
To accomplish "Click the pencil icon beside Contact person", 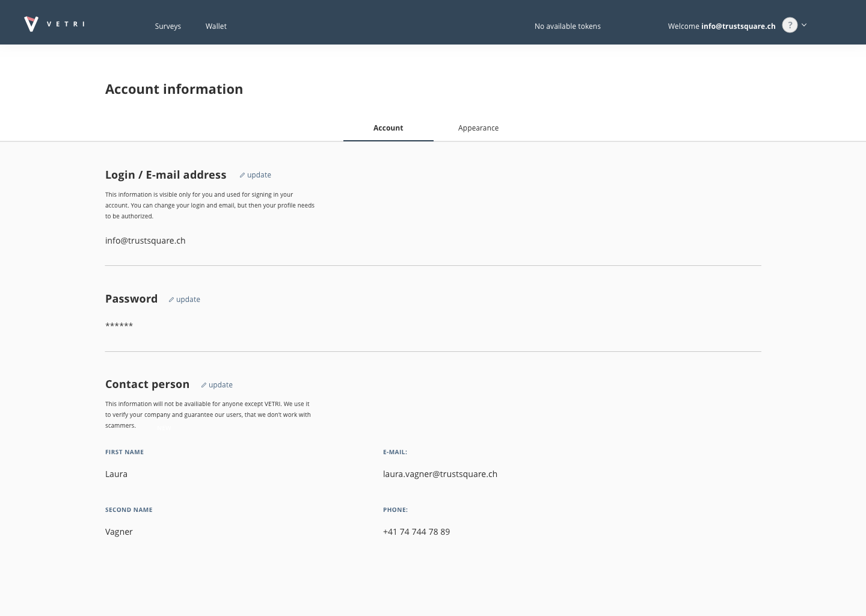I will click(x=204, y=385).
